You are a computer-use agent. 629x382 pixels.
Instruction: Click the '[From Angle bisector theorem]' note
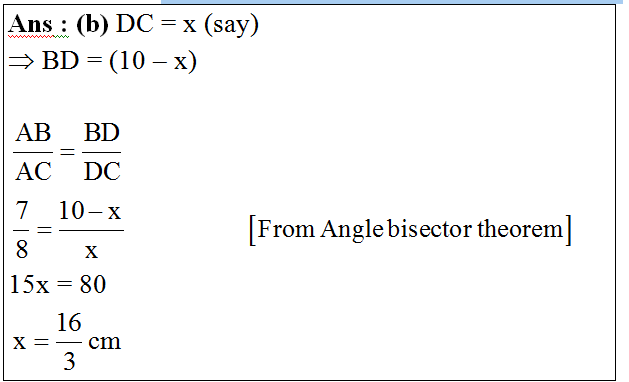click(410, 230)
